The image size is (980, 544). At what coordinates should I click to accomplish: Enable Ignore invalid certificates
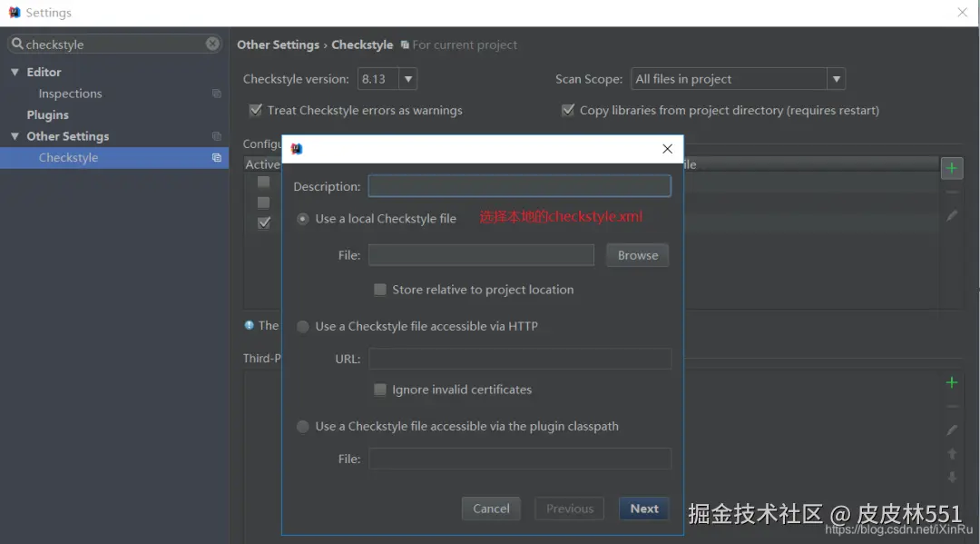click(380, 390)
